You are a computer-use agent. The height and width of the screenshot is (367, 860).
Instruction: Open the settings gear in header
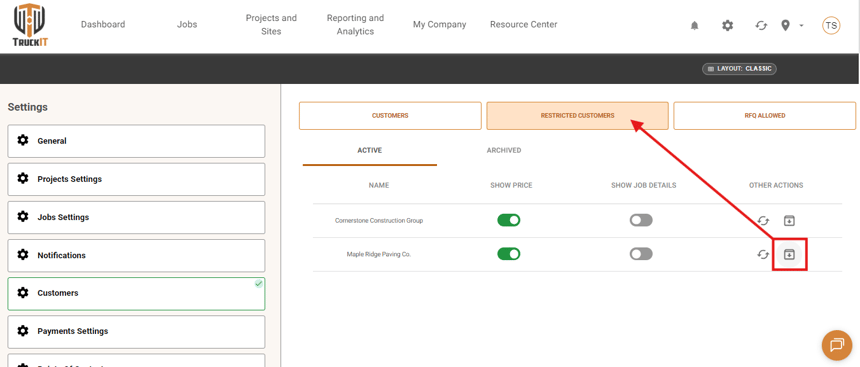[727, 25]
